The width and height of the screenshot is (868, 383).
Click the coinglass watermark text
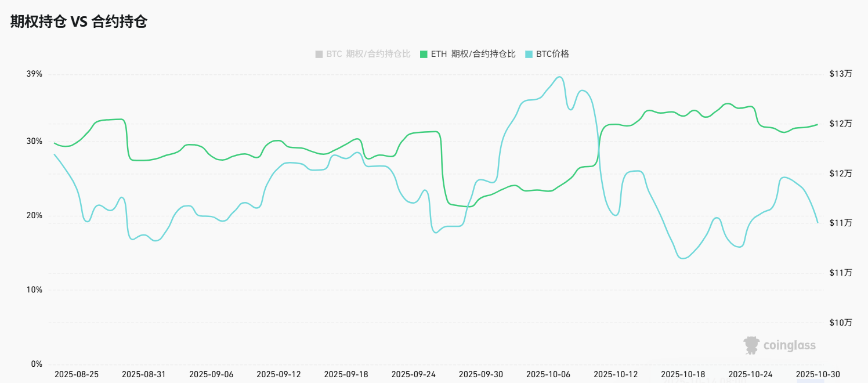coord(789,346)
